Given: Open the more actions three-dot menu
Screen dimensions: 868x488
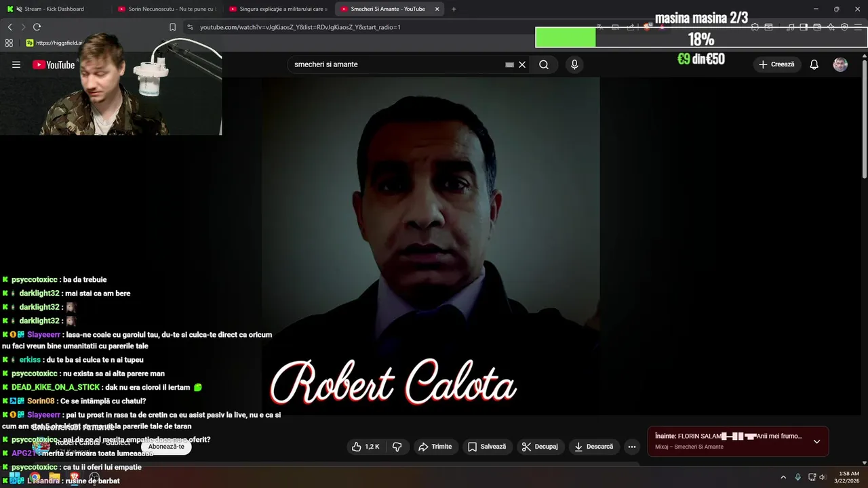Looking at the screenshot, I should click(x=632, y=447).
